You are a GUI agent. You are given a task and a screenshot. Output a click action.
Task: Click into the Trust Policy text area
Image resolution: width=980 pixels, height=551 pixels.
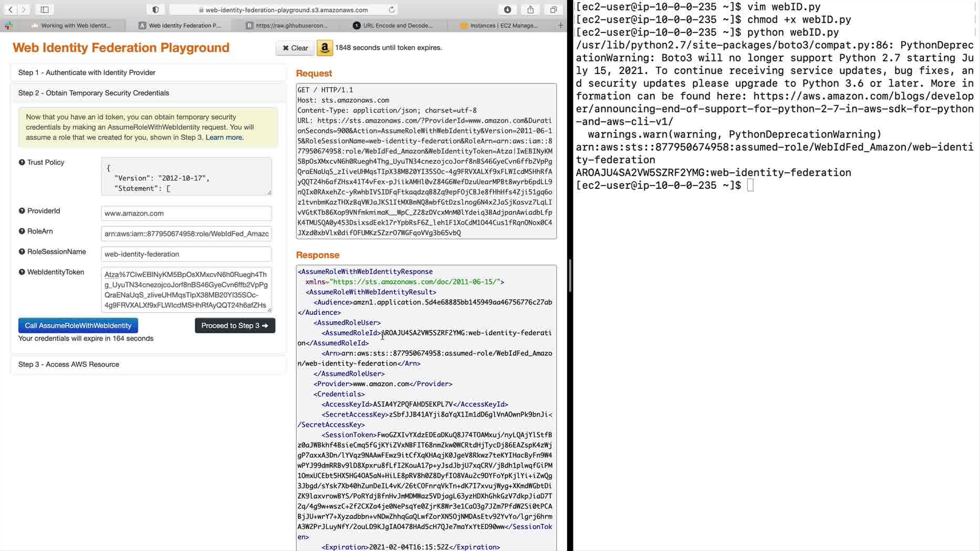(186, 176)
